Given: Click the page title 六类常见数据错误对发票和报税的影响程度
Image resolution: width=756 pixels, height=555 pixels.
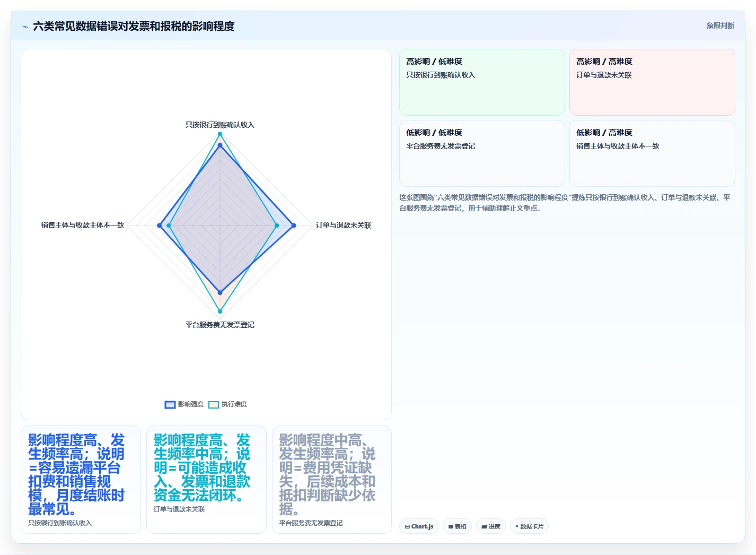Looking at the screenshot, I should [134, 26].
